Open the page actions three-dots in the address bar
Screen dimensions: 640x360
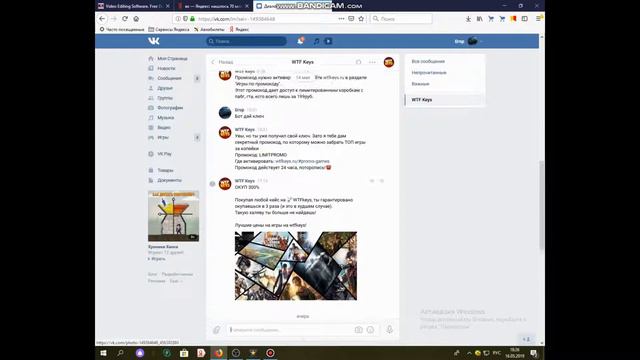[341, 19]
